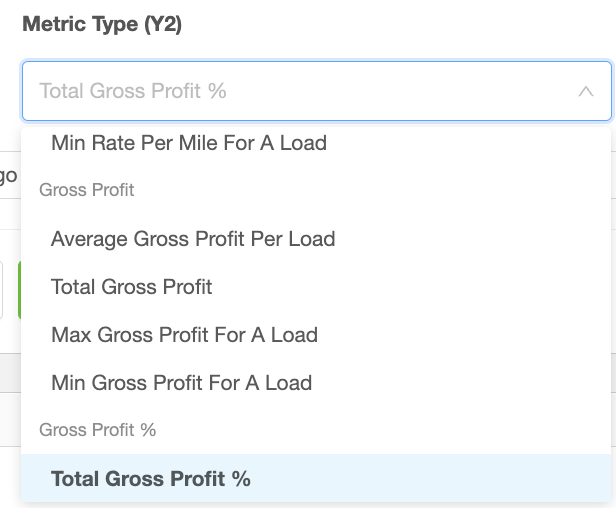Click the Metric Type (Y2) field label
The height and width of the screenshot is (508, 616).
102,24
